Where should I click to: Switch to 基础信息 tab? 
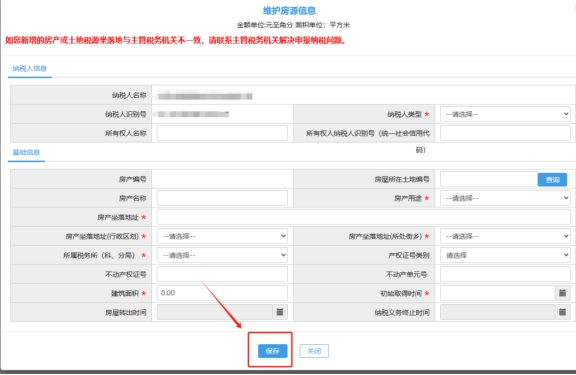[26, 152]
